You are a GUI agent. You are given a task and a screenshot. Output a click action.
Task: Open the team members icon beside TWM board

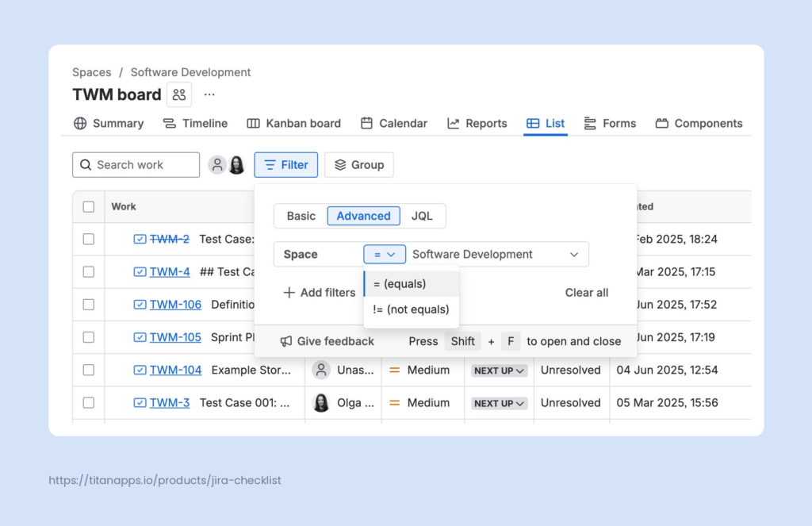coord(178,94)
